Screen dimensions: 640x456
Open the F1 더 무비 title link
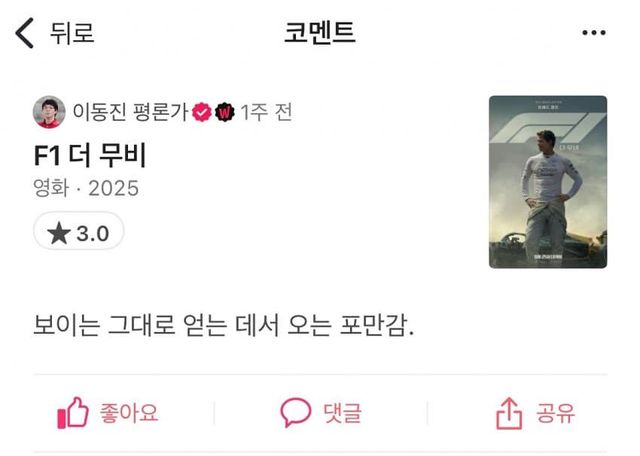click(x=90, y=156)
